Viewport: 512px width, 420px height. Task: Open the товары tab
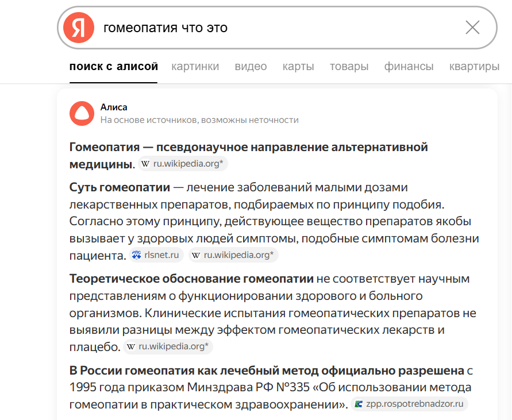(x=348, y=66)
